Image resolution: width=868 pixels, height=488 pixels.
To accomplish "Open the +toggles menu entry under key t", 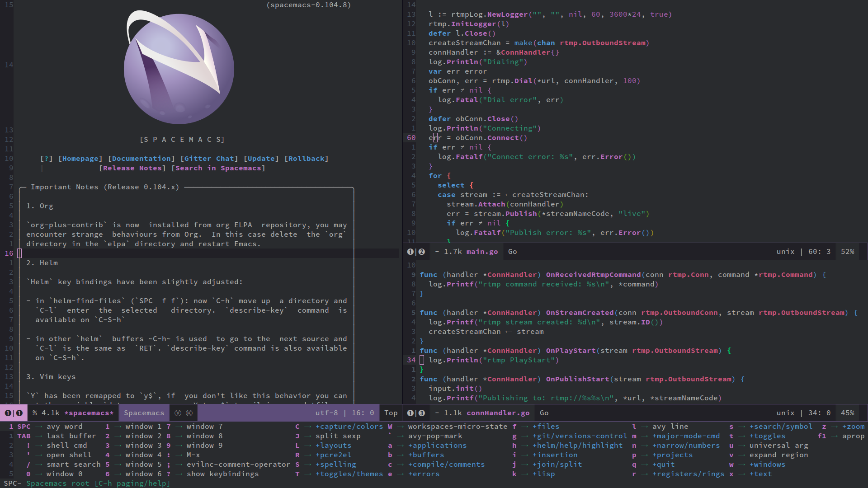I will [x=767, y=436].
